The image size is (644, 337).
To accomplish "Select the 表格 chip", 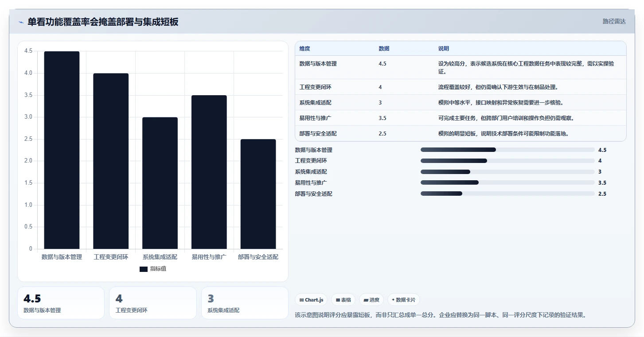I will coord(343,300).
